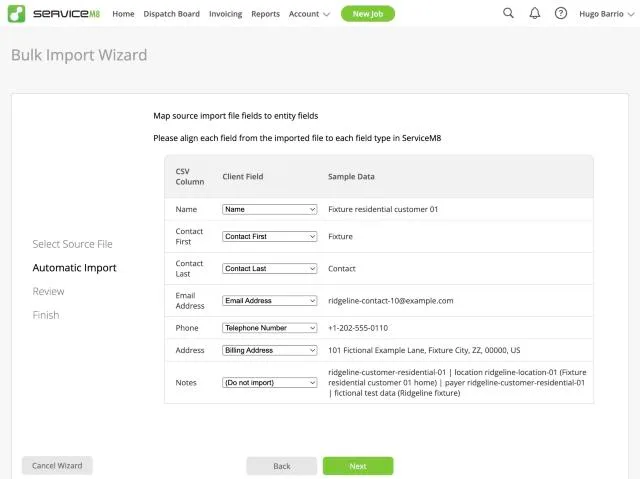Viewport: 640px width, 479px height.
Task: Click the Sample Data column header
Action: pos(351,177)
